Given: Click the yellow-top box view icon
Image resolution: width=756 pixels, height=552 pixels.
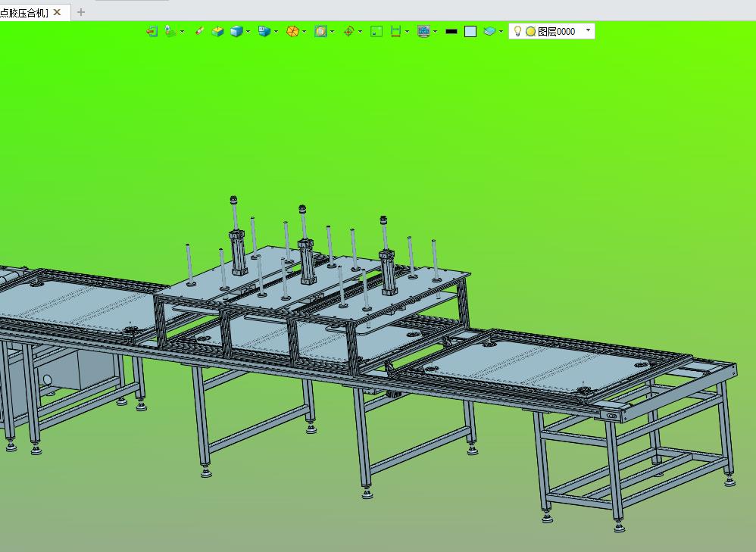Looking at the screenshot, I should pyautogui.click(x=218, y=31).
